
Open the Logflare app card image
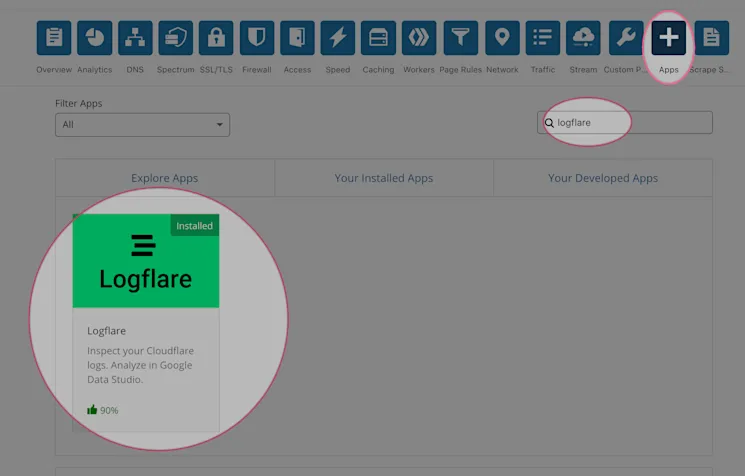coord(146,261)
